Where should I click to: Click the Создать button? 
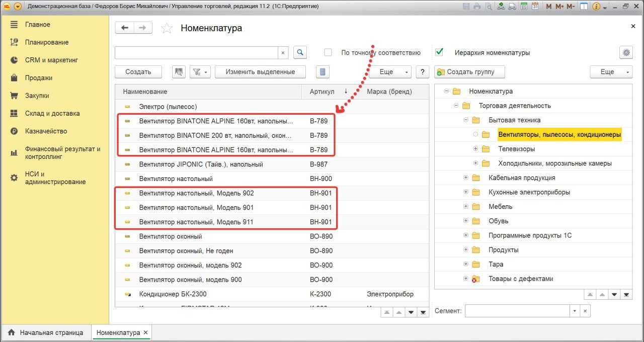(x=138, y=72)
